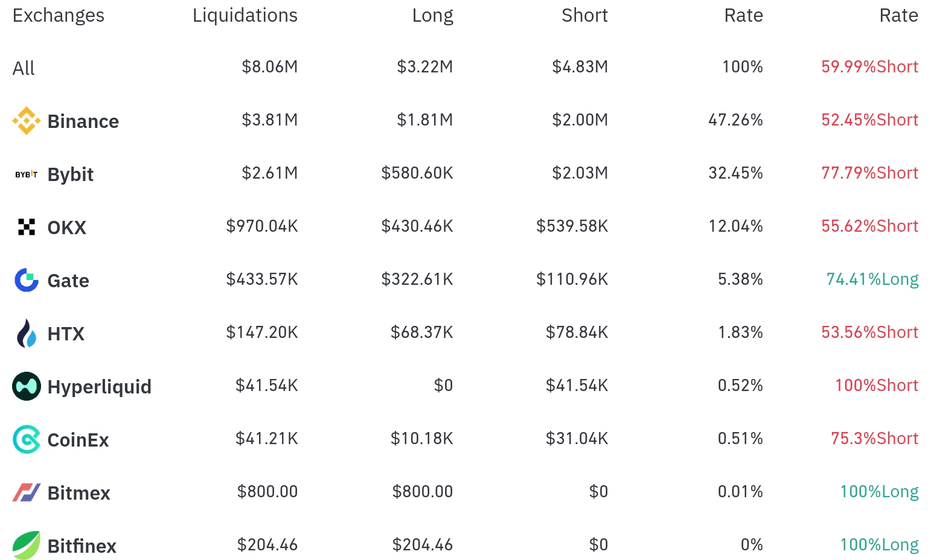Click the Bybit logo icon
931x560 pixels.
pyautogui.click(x=27, y=174)
